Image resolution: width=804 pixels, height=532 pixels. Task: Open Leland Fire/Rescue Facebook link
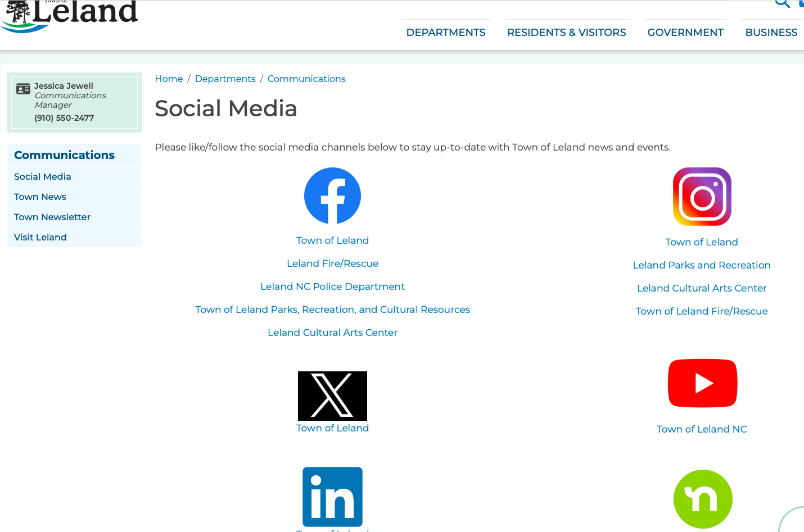332,263
